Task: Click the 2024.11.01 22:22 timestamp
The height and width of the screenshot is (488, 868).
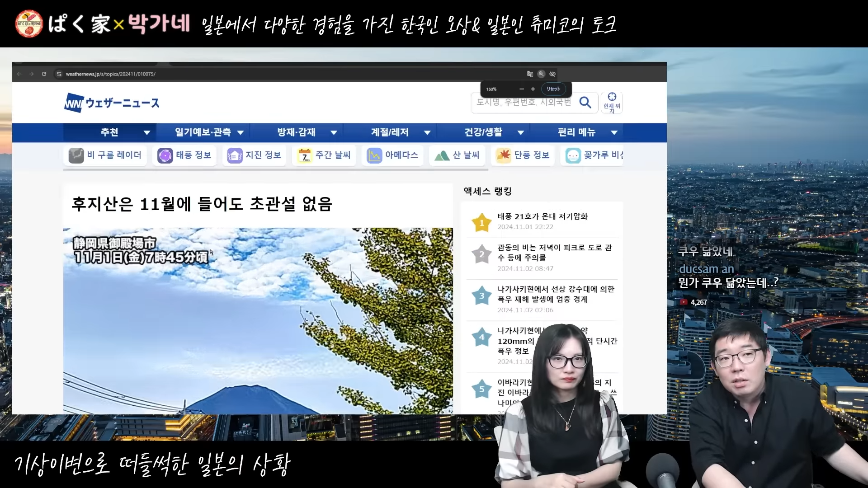Action: (x=525, y=227)
